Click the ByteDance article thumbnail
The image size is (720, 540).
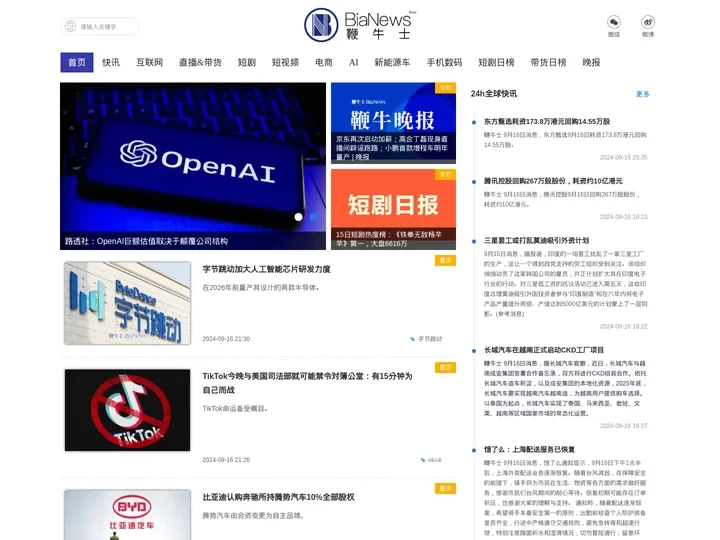tap(128, 303)
